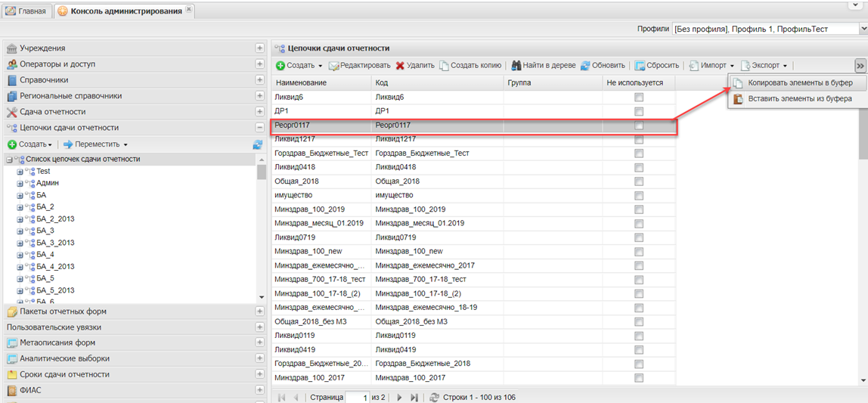The image size is (868, 403).
Task: Click refresh icon in left tree panel
Action: 258,144
